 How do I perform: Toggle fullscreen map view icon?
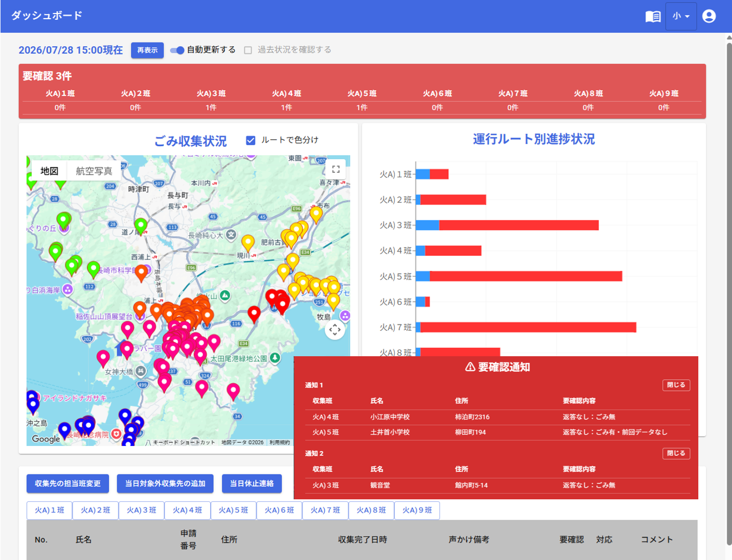336,169
